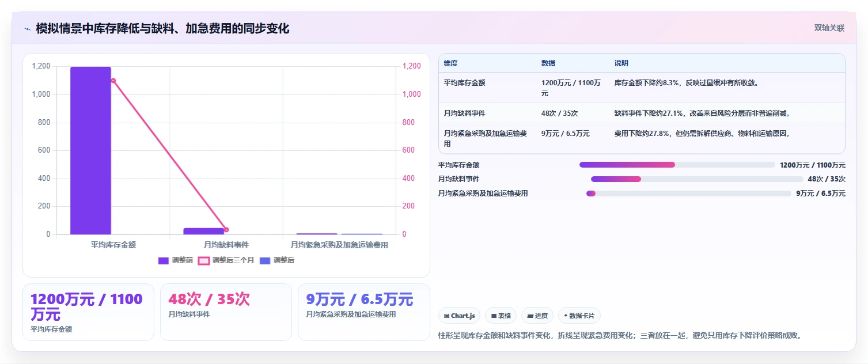The width and height of the screenshot is (868, 364).
Task: Click the 进度 tag chip
Action: pyautogui.click(x=537, y=316)
